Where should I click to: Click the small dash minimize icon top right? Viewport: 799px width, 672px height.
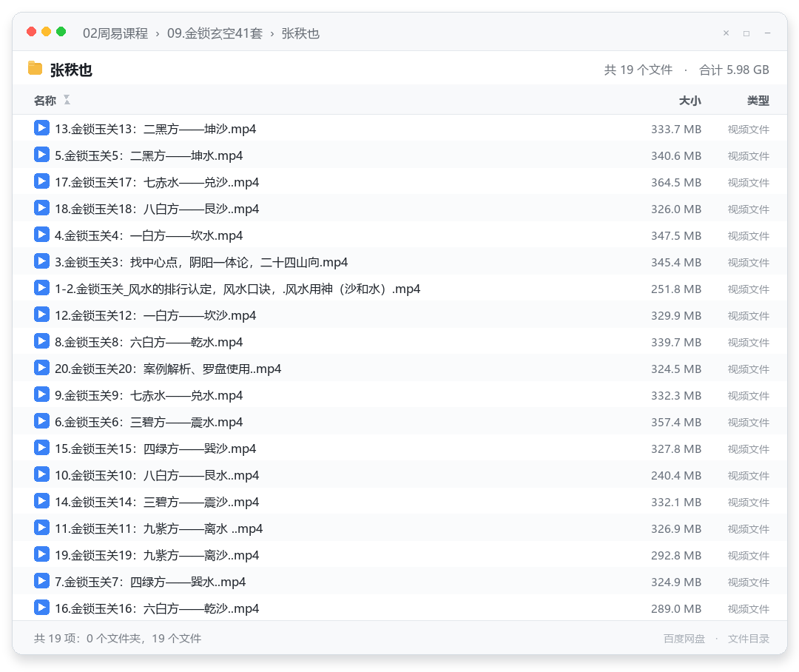(x=767, y=33)
